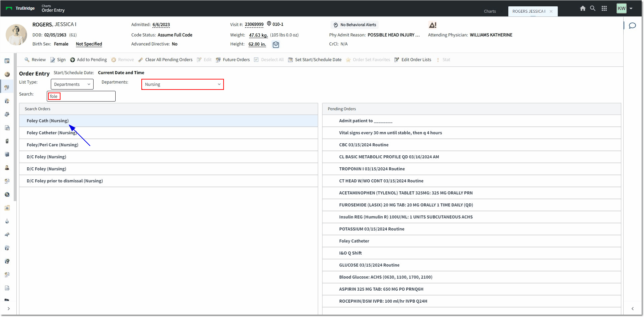Click Add to Pending

[88, 60]
